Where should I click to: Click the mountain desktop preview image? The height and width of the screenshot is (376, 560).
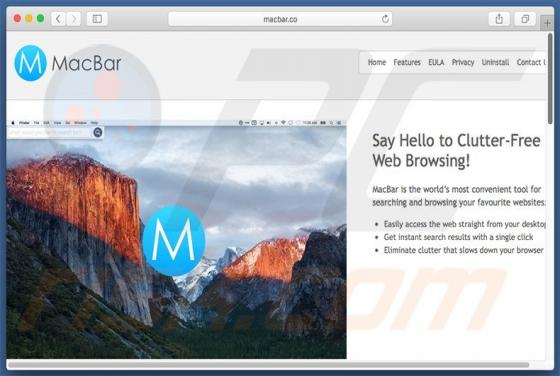[x=176, y=239]
